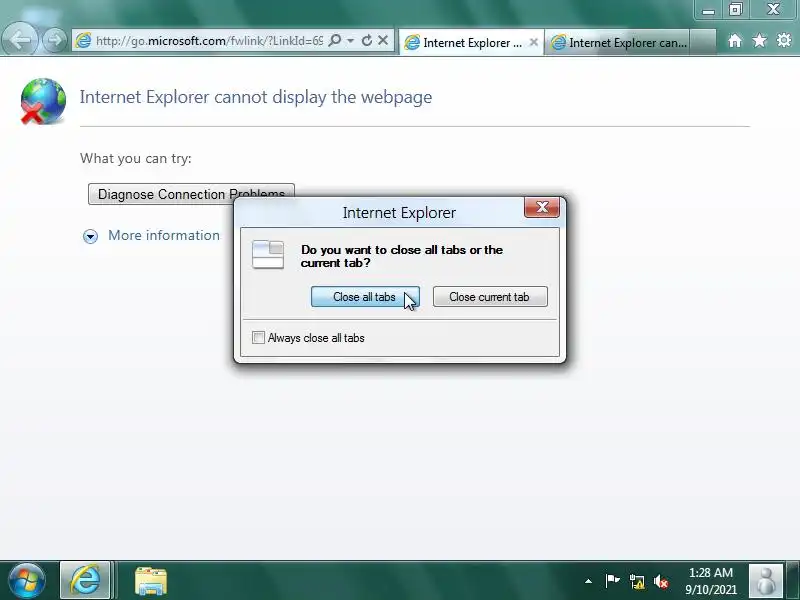Click the More information link text
This screenshot has height=600, width=800.
[164, 235]
